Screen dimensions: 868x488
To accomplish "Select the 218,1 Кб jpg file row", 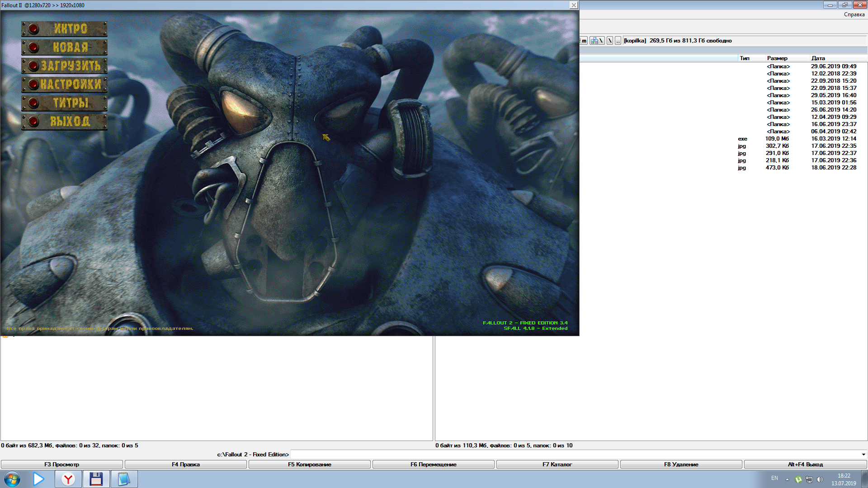I will [723, 160].
